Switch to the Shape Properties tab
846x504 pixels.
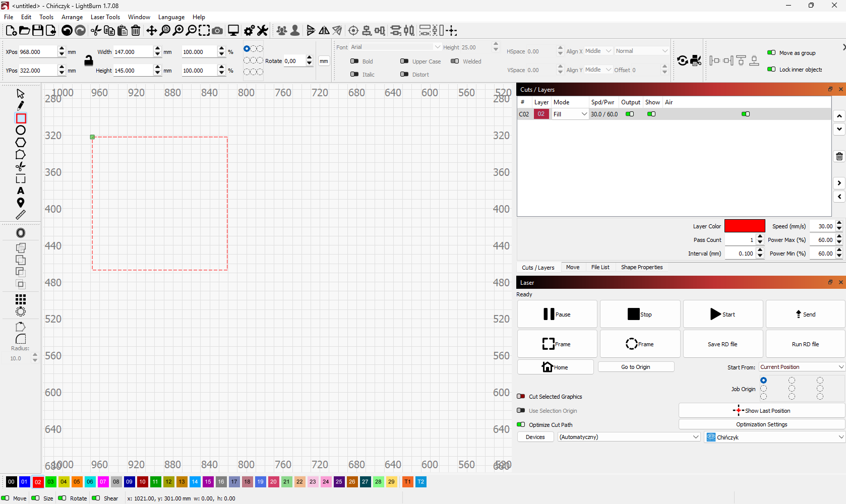click(641, 268)
